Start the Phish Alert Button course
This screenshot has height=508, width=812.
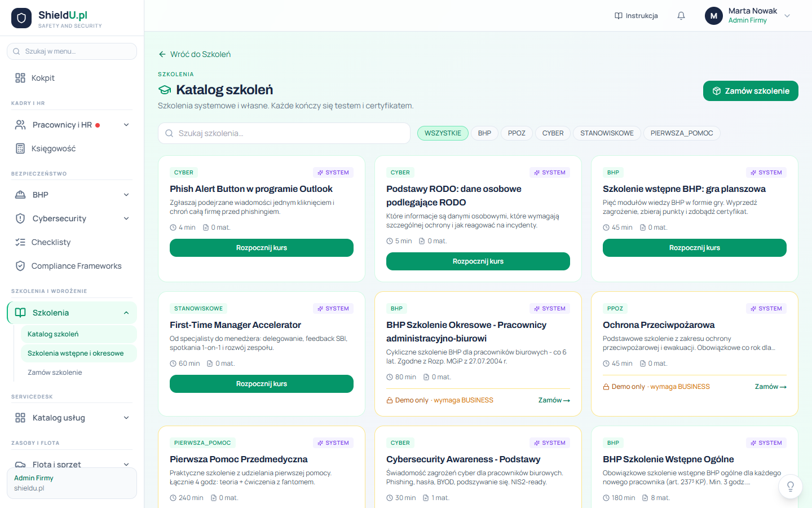pos(262,248)
